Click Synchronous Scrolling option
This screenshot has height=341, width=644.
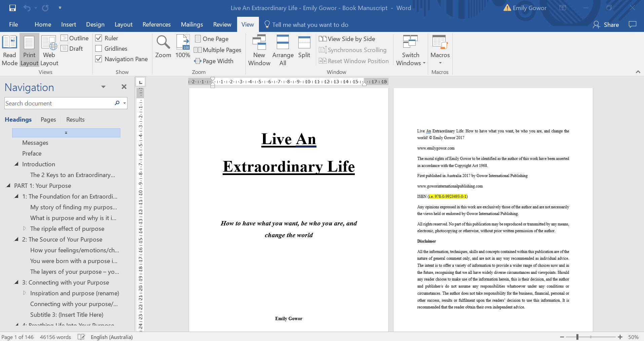click(x=353, y=50)
